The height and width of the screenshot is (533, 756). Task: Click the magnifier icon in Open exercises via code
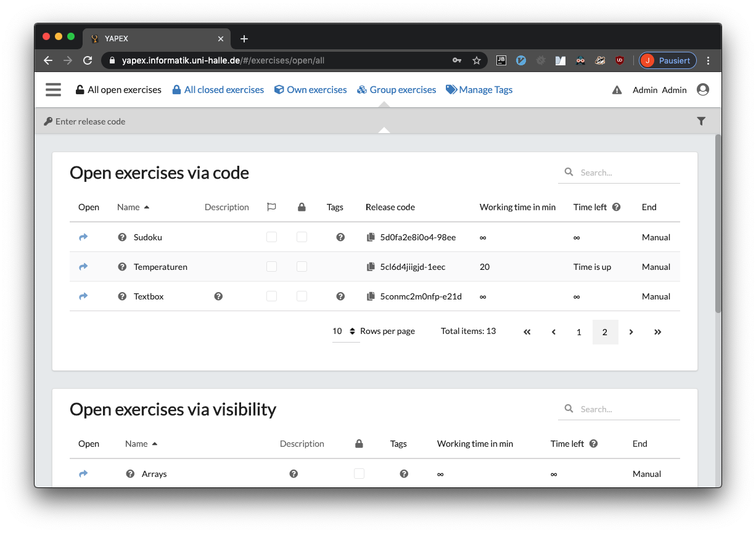569,172
